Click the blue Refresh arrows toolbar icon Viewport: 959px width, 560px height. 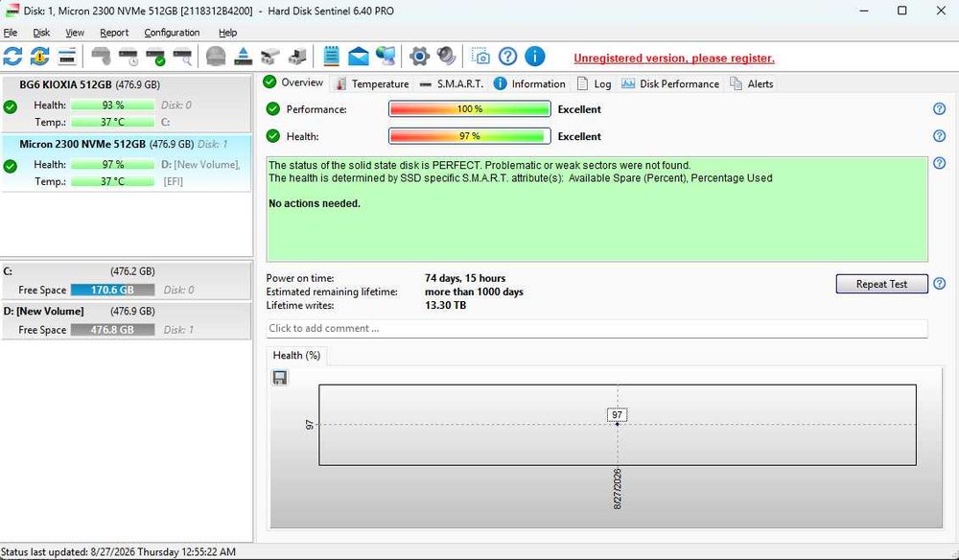pos(12,57)
